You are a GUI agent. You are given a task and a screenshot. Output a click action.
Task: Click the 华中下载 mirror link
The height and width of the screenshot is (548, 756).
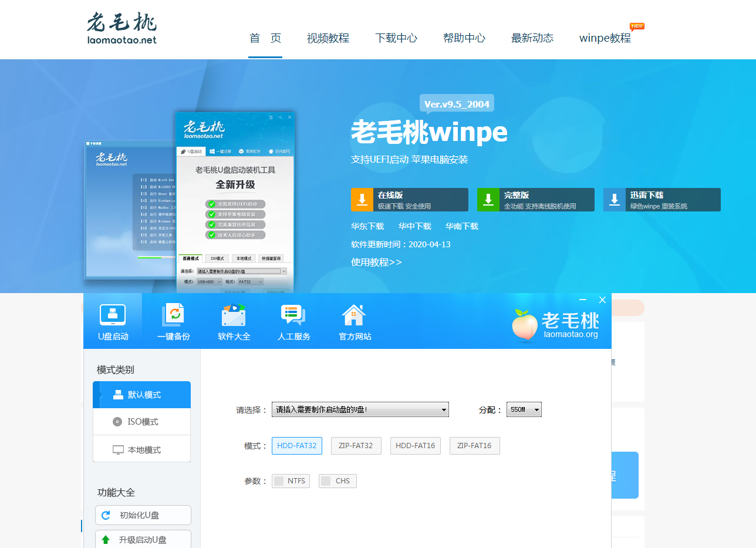(x=414, y=226)
